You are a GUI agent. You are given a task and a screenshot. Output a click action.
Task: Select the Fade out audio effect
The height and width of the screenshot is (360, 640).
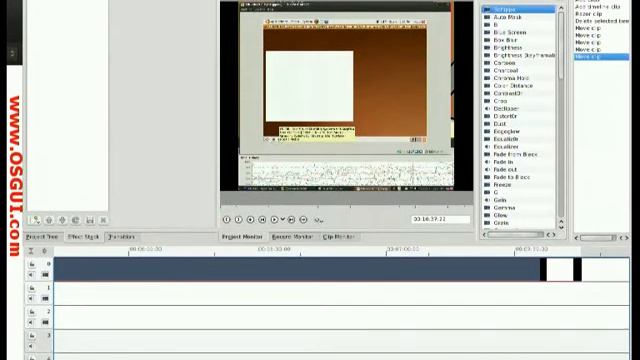(505, 169)
